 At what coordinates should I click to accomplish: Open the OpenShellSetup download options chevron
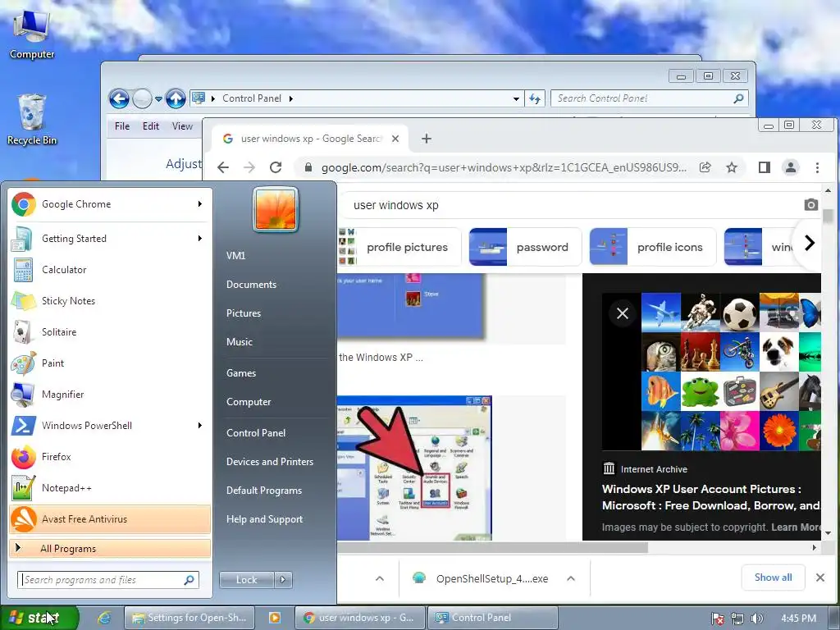pyautogui.click(x=571, y=578)
